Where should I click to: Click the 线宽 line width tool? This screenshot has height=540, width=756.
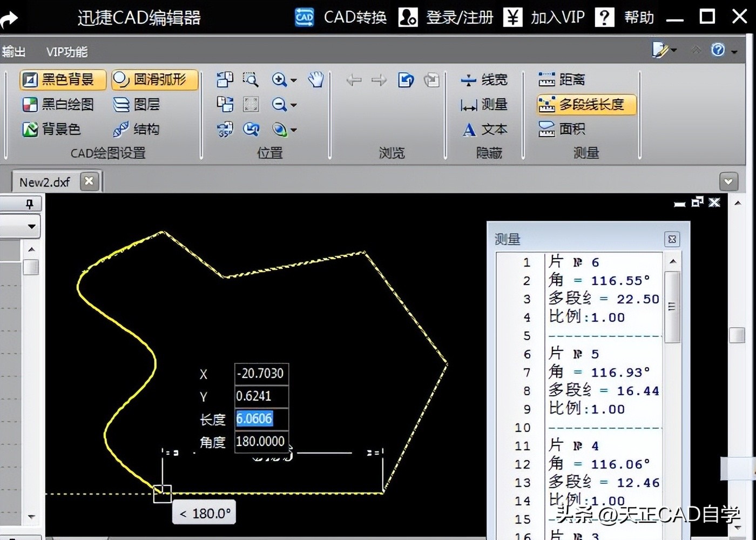tap(484, 80)
